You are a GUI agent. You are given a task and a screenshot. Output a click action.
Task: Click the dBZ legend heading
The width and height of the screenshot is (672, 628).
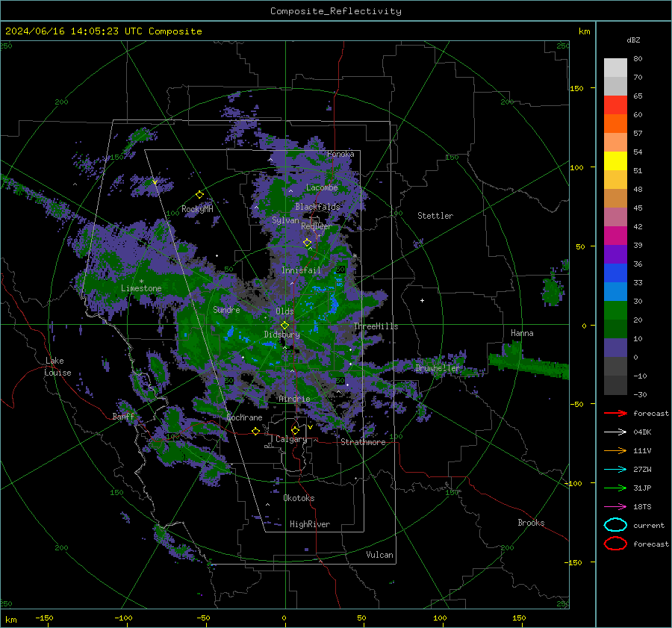coord(633,40)
